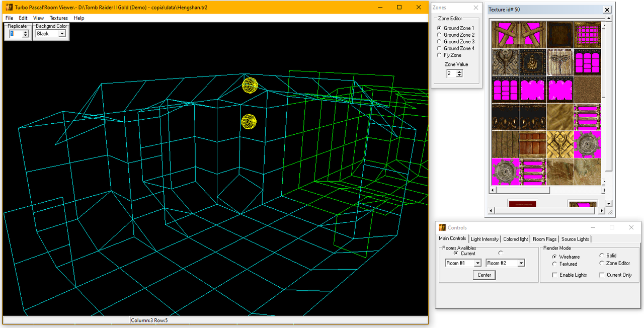This screenshot has height=328, width=644.
Task: Choose Solid render mode
Action: tap(602, 256)
